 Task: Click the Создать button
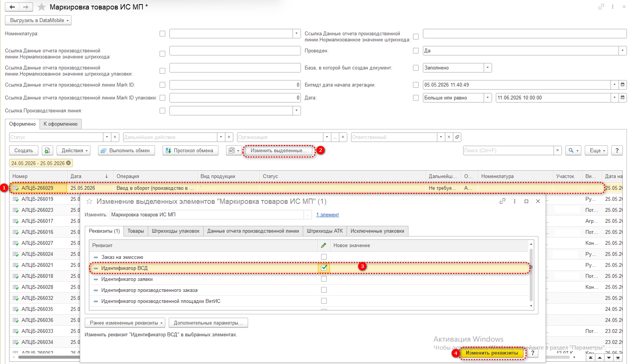tap(24, 151)
